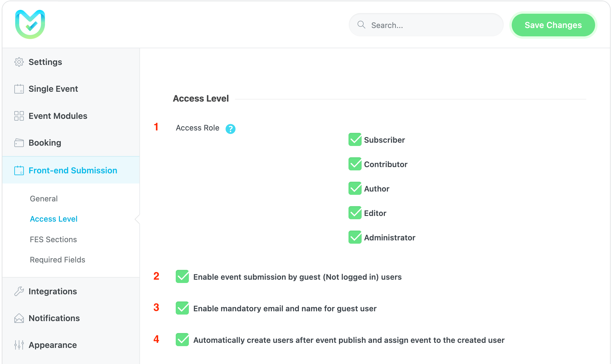
Task: Click the Appearance sliders icon
Action: coord(19,345)
